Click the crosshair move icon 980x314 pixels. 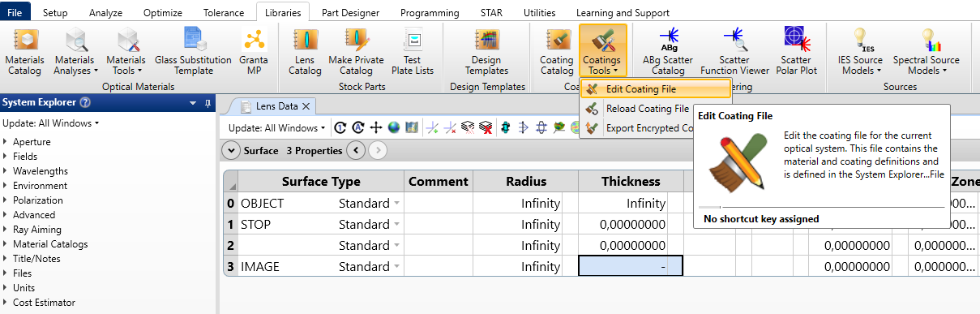pos(375,127)
